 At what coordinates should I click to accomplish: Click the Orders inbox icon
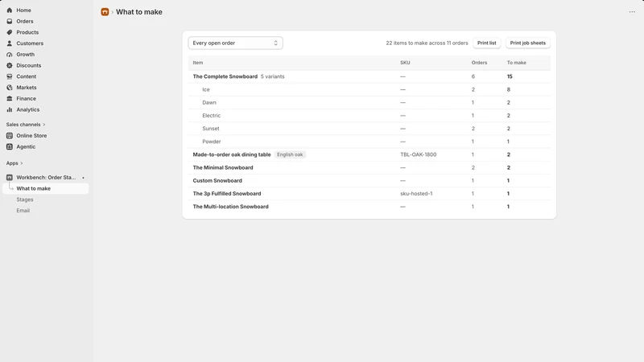10,22
